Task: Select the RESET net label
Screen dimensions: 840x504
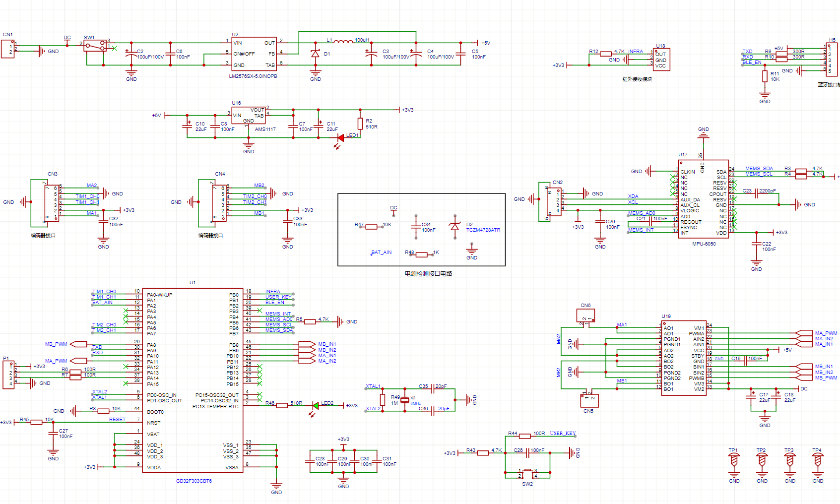Action: point(118,420)
